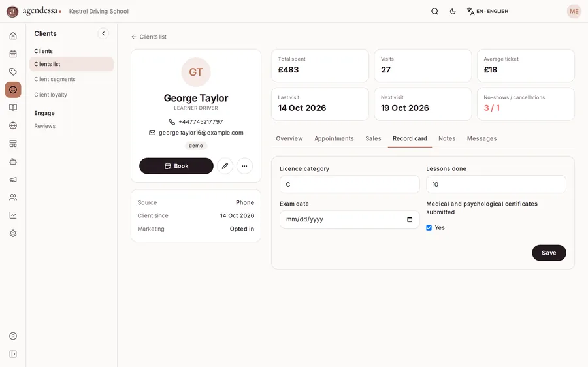Click the Source Phone value
Screen dimensions: 588x367
point(245,202)
